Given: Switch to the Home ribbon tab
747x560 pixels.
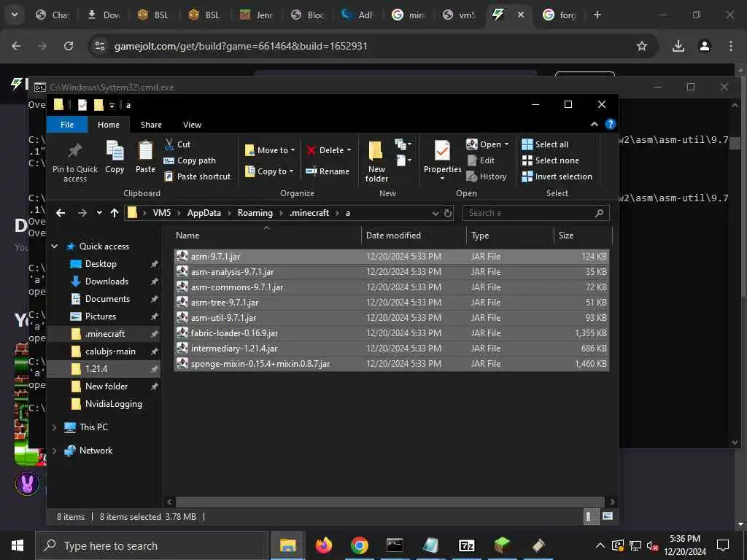Looking at the screenshot, I should click(109, 125).
